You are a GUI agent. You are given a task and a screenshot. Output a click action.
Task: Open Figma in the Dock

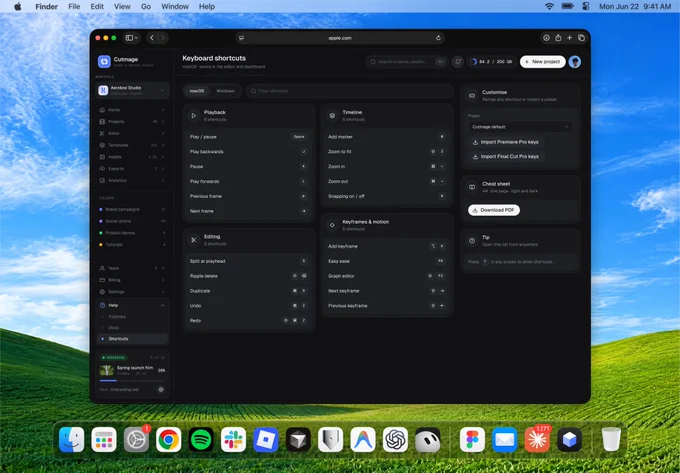[x=472, y=440]
